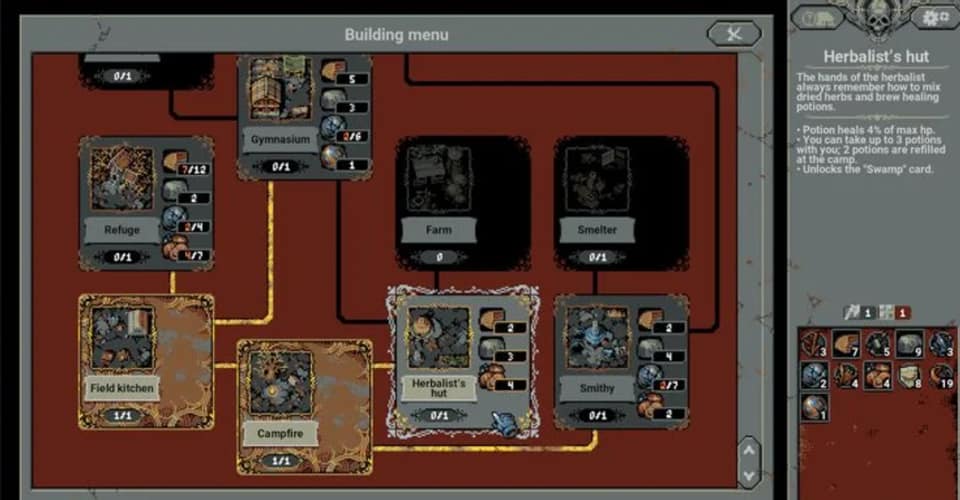Click the Refuge food cost icon showing 4/7
Image resolution: width=960 pixels, height=500 pixels.
(175, 247)
